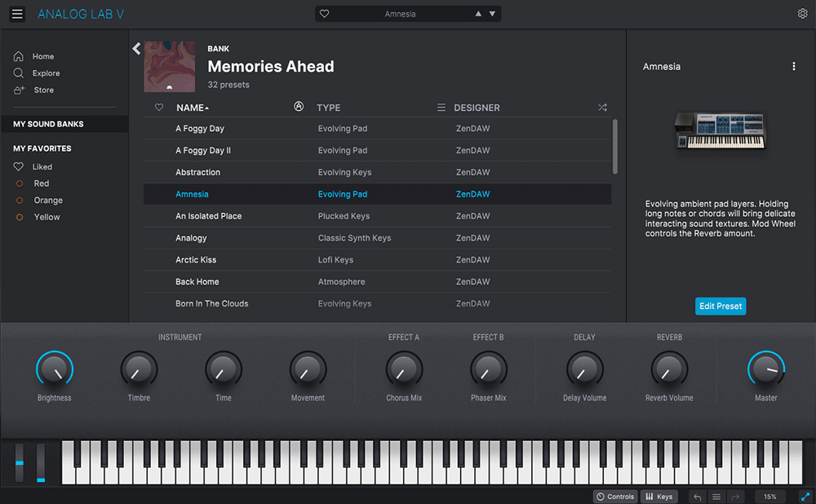The image size is (816, 504).
Task: Go to the next preset with the down arrow
Action: click(492, 14)
